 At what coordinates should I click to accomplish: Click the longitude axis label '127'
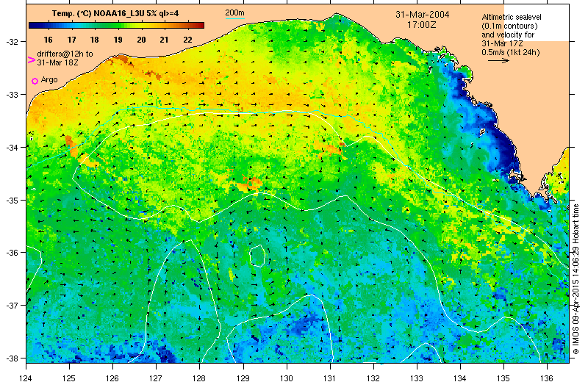pos(156,378)
